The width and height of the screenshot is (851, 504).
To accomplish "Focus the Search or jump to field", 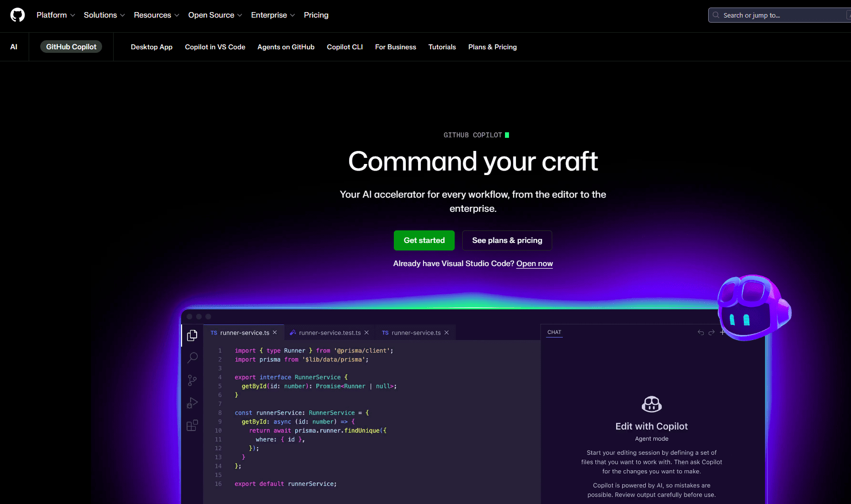I will [780, 15].
